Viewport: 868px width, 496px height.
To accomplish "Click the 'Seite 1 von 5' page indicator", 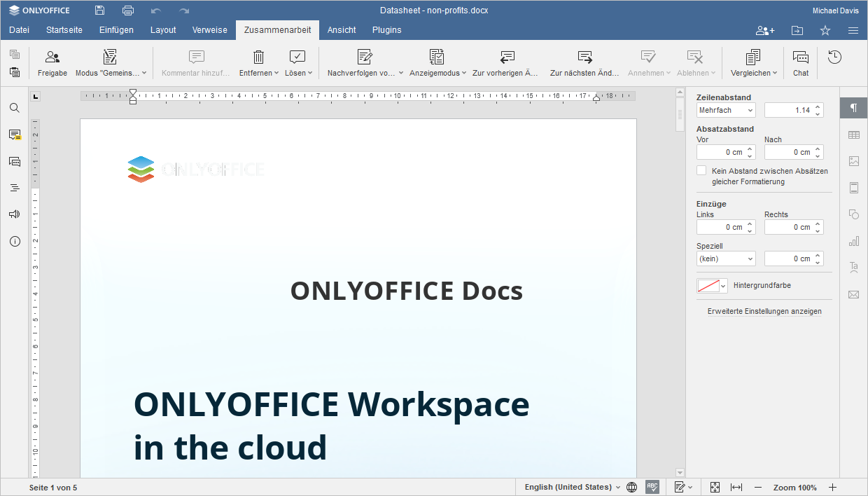I will 53,487.
